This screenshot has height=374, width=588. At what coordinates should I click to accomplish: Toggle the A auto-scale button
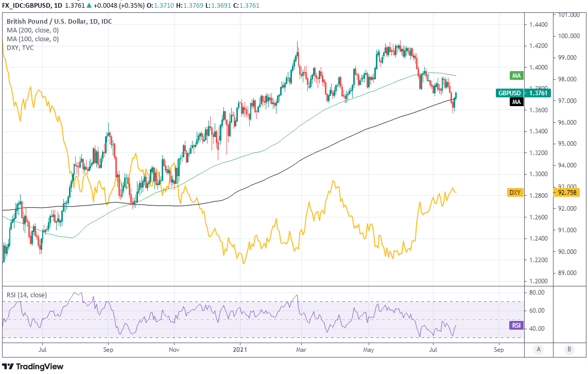pyautogui.click(x=539, y=349)
